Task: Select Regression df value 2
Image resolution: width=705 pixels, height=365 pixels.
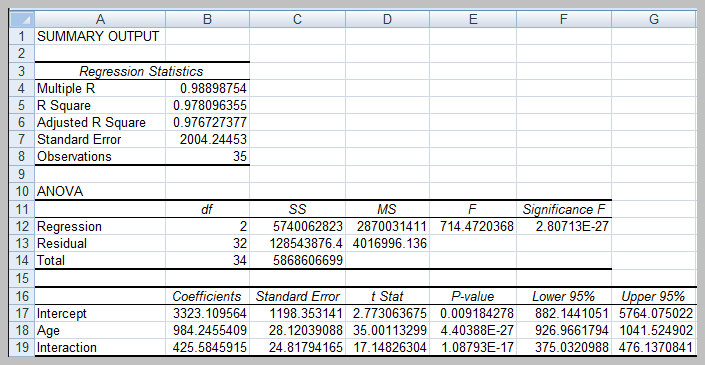Action: (x=207, y=226)
